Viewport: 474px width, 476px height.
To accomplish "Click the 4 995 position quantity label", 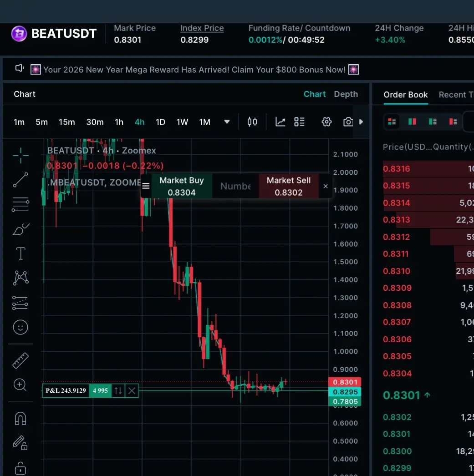I will (100, 390).
